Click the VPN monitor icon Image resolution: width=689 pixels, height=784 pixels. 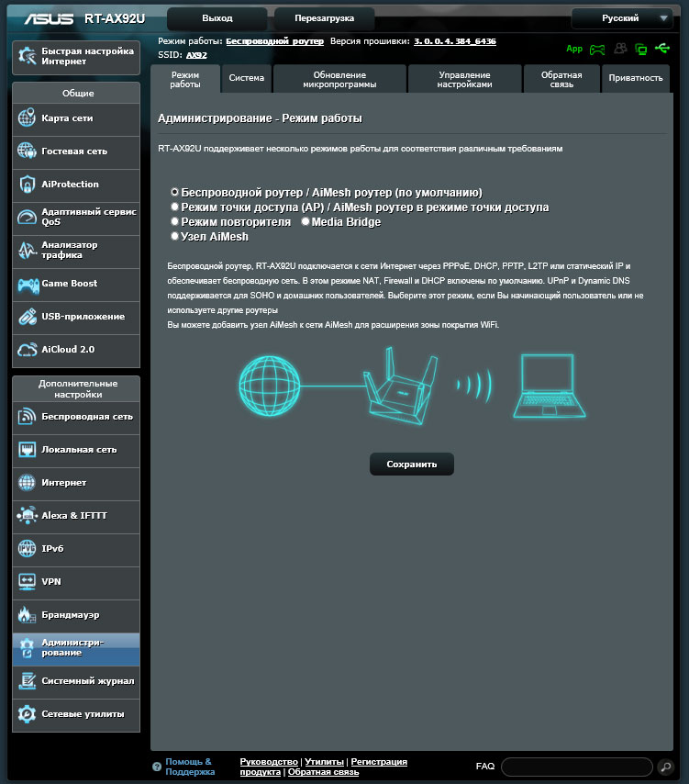click(27, 581)
